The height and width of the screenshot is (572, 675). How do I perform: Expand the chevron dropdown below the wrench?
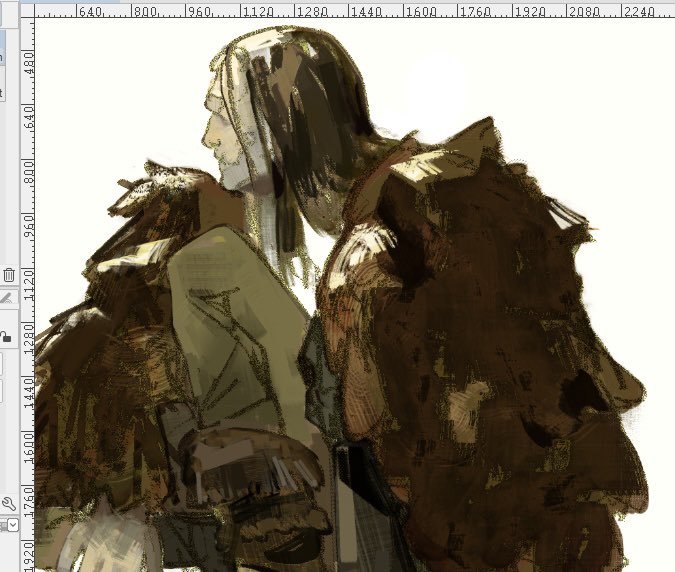click(x=13, y=525)
